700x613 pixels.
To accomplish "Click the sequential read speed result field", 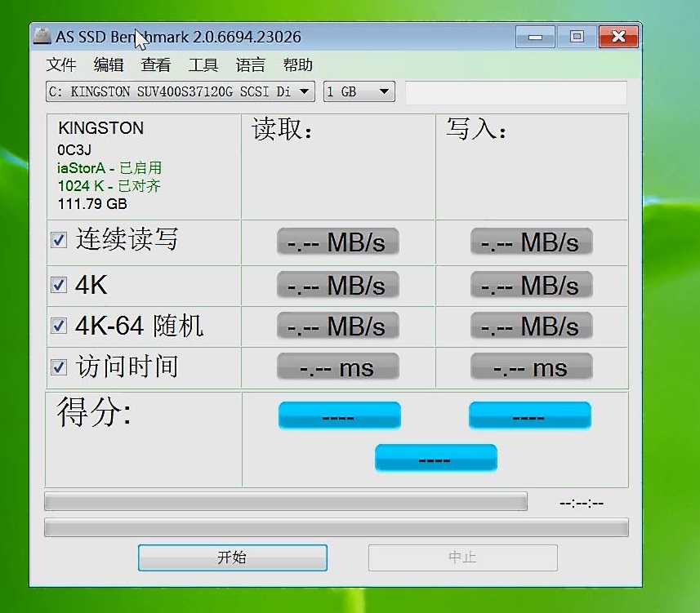I will [x=337, y=242].
